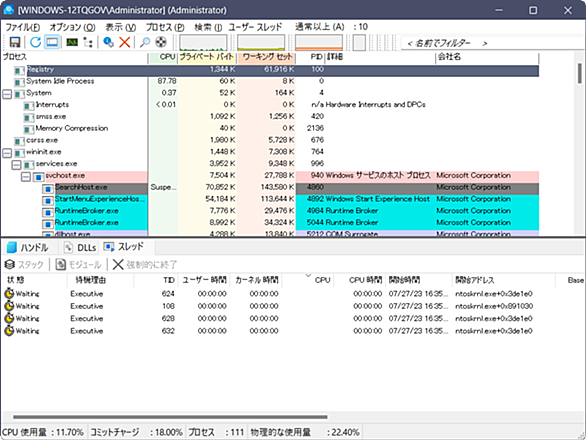The height and width of the screenshot is (440, 586).
Task: Open the プロセス(P) menu
Action: coord(165,27)
